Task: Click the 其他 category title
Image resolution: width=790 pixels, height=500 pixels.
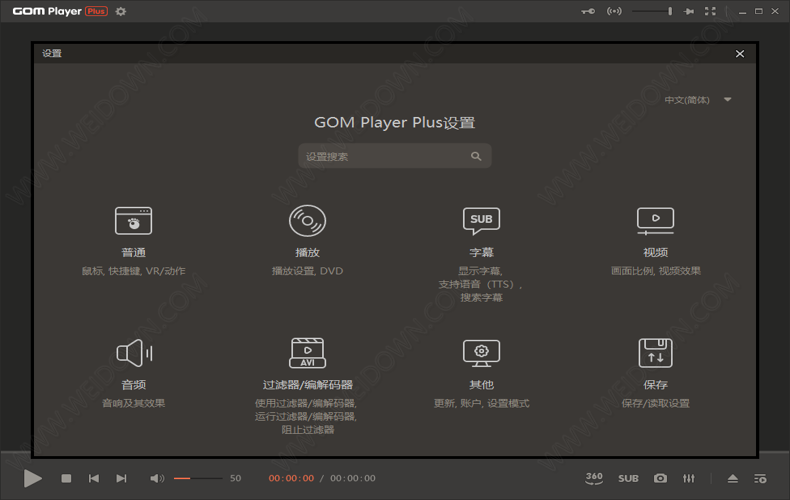Action: point(481,385)
